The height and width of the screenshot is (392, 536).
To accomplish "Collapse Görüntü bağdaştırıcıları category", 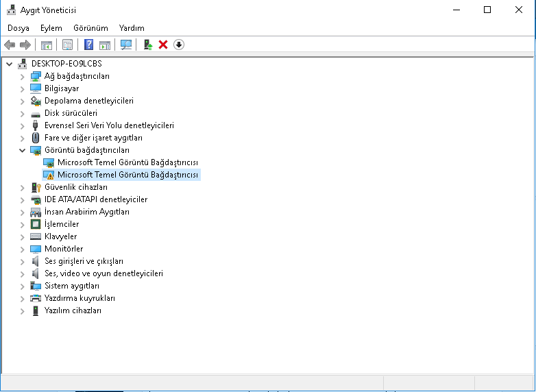I will click(x=22, y=150).
